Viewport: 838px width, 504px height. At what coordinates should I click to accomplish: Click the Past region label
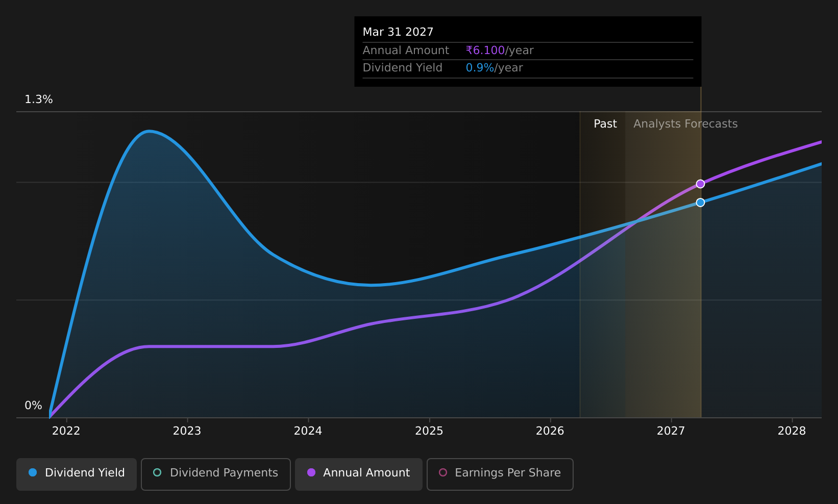coord(605,124)
